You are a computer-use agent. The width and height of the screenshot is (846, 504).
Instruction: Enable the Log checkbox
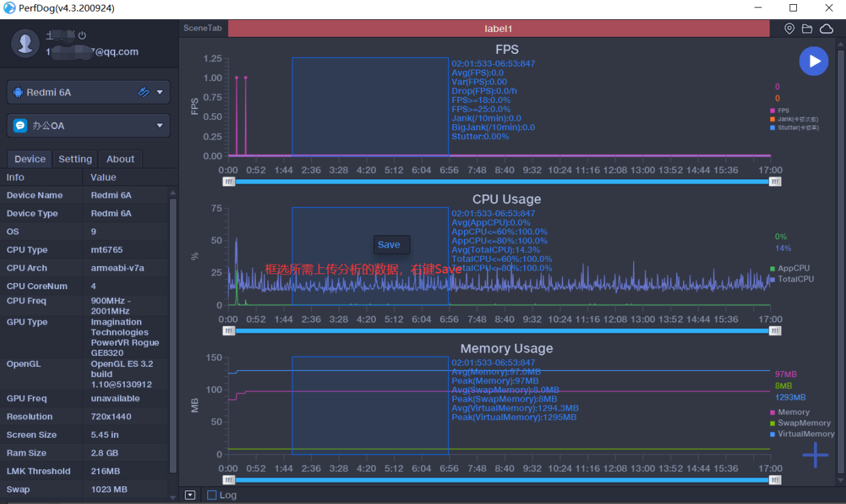[x=211, y=495]
